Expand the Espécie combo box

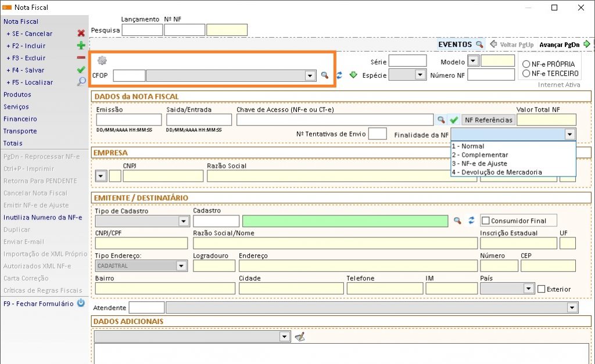pyautogui.click(x=420, y=75)
